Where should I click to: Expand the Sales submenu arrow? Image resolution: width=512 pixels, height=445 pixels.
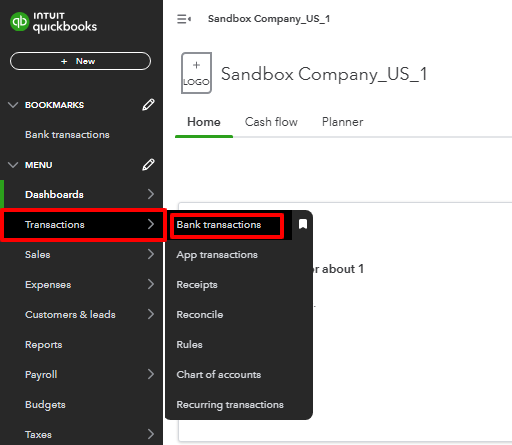151,254
